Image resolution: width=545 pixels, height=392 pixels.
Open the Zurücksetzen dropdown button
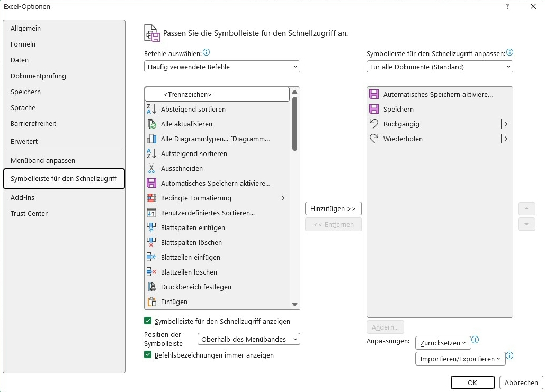coord(443,343)
